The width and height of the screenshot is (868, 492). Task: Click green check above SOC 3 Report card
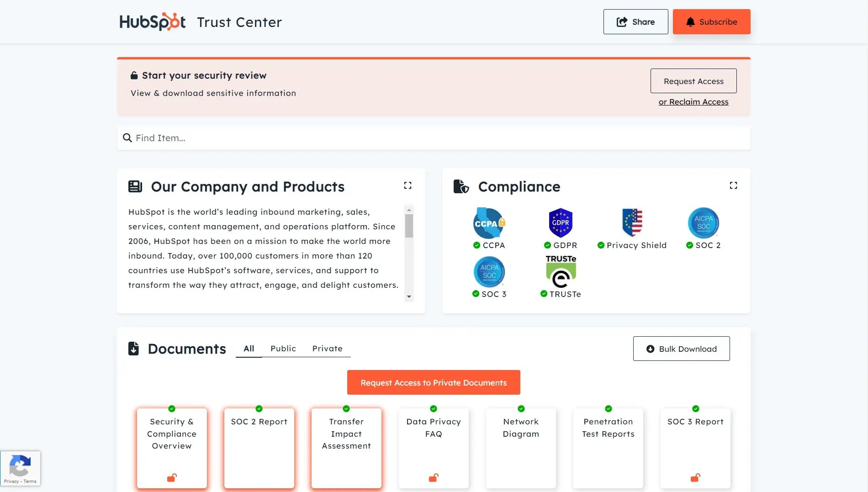pyautogui.click(x=695, y=408)
